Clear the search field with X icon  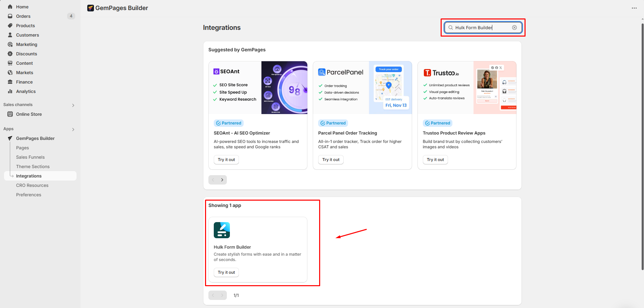514,28
